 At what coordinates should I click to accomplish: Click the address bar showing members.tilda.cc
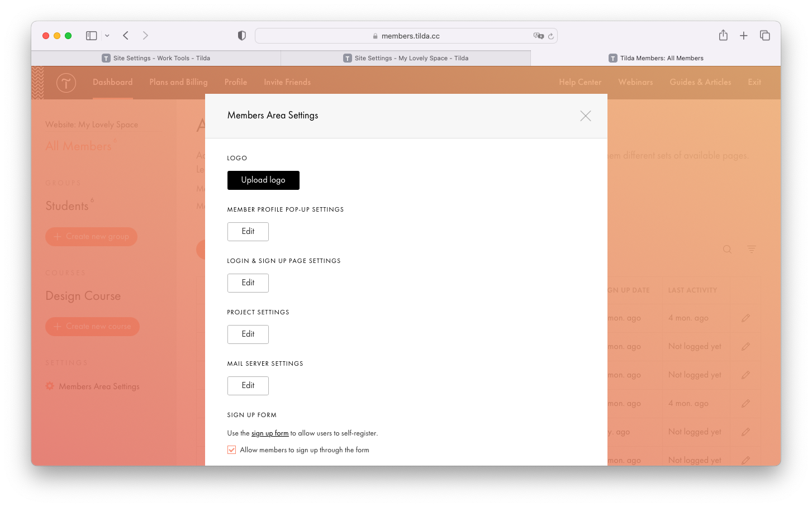click(406, 35)
